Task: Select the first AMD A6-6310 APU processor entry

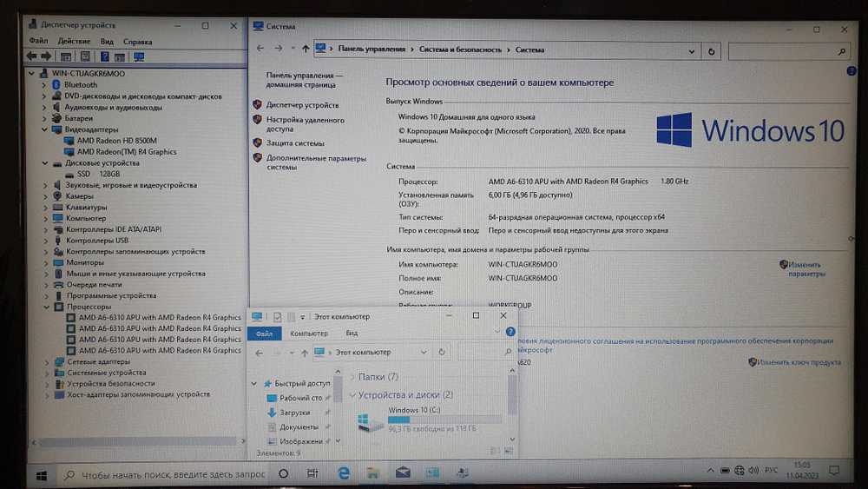Action: click(x=160, y=317)
